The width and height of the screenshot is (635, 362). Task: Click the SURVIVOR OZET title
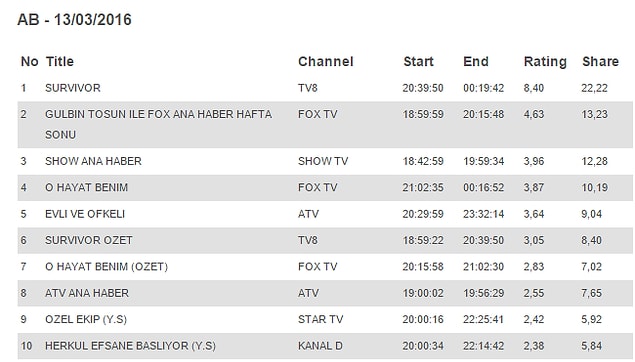[x=89, y=240]
